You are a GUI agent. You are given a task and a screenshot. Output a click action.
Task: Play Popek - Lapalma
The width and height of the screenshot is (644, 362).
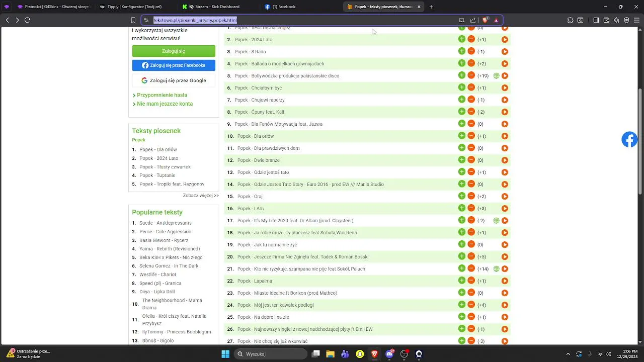505,281
